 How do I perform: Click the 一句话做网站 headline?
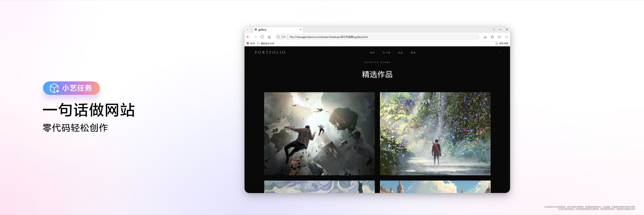coord(89,110)
